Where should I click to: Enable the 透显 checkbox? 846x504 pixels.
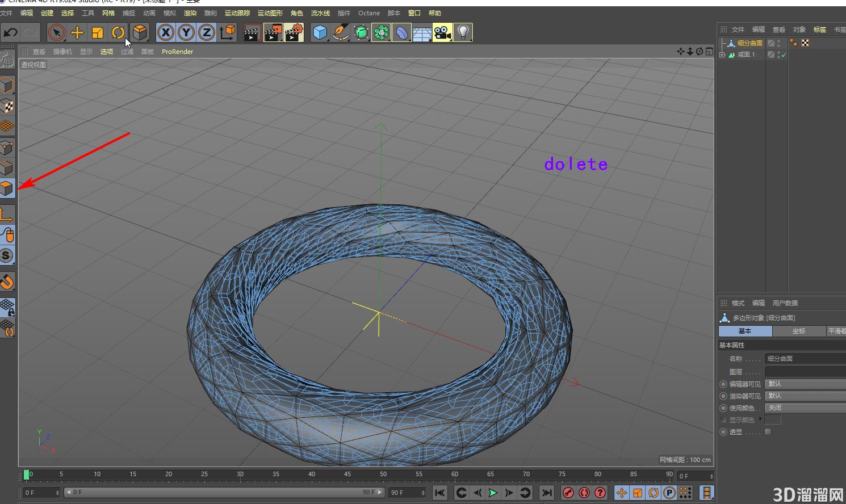tap(768, 432)
